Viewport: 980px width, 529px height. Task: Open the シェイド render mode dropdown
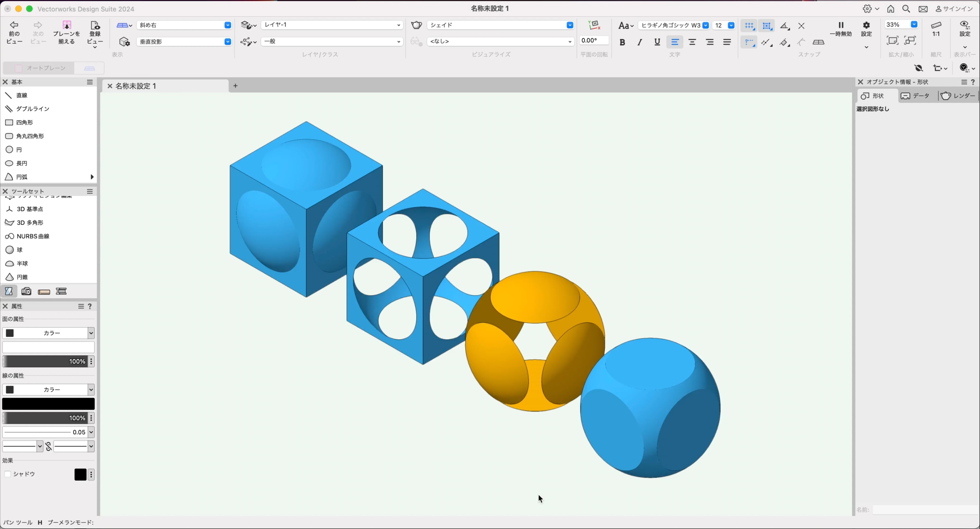pos(501,25)
